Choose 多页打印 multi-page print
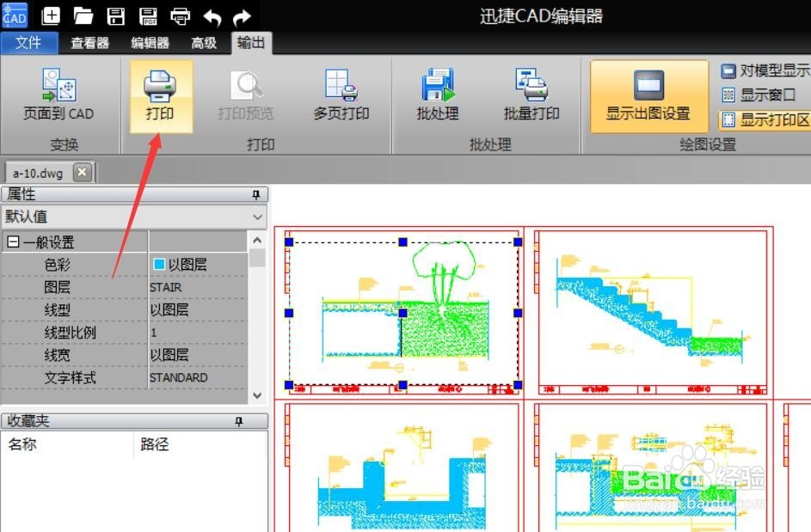811x532 pixels. [341, 95]
